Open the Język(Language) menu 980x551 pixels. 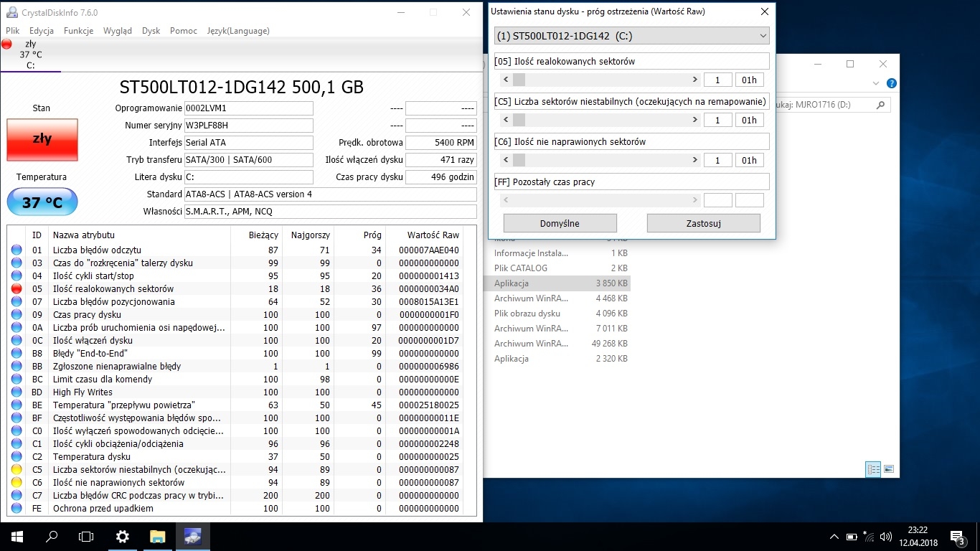pos(238,31)
